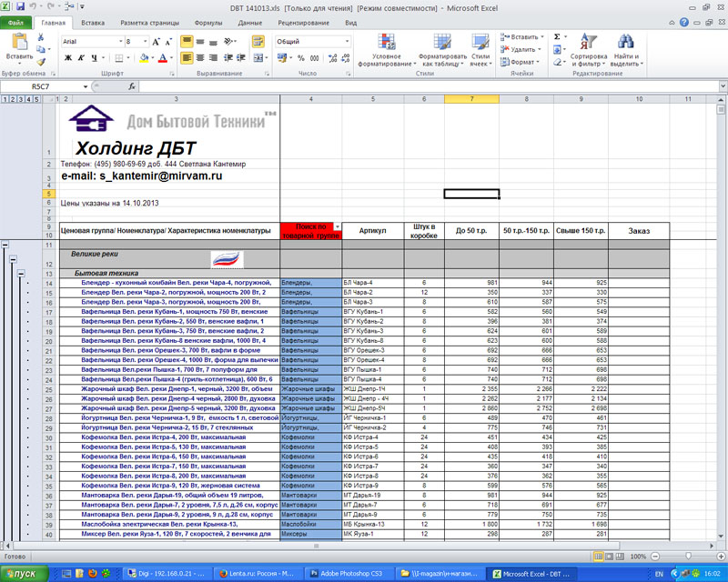Click the cell borders icon
The width and height of the screenshot is (728, 582).
coord(119,58)
